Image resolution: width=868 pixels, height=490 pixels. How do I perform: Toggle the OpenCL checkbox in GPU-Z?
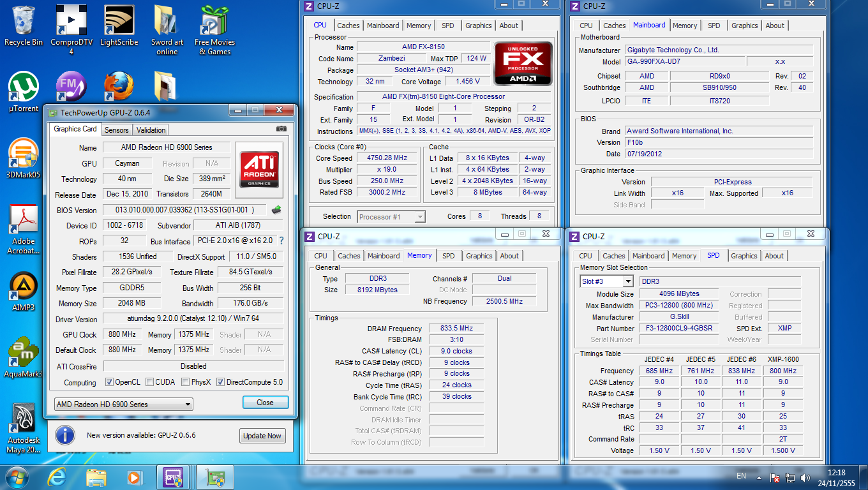(109, 382)
